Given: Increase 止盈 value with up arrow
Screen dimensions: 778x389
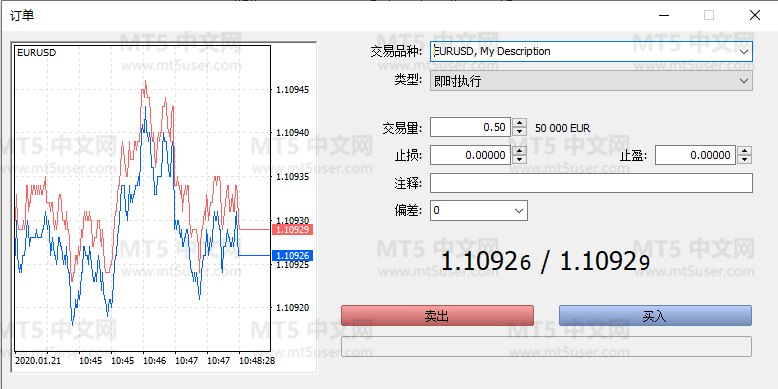Looking at the screenshot, I should pos(744,151).
